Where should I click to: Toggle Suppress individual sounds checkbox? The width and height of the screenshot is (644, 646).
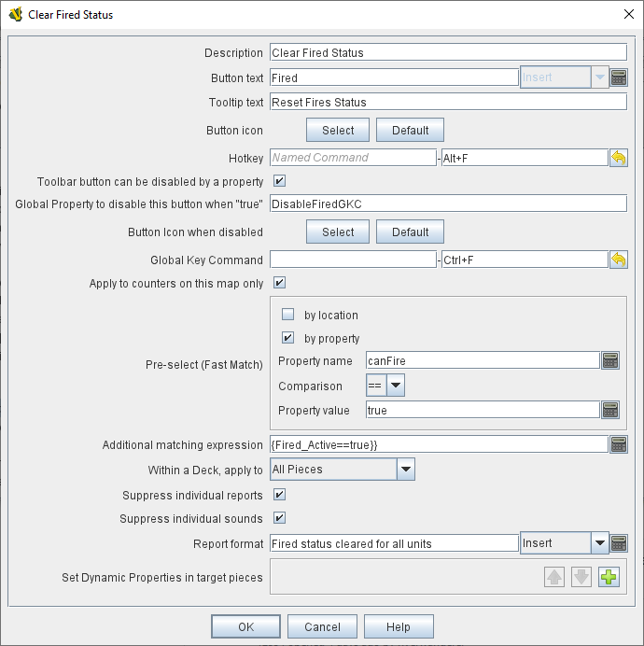(x=279, y=518)
